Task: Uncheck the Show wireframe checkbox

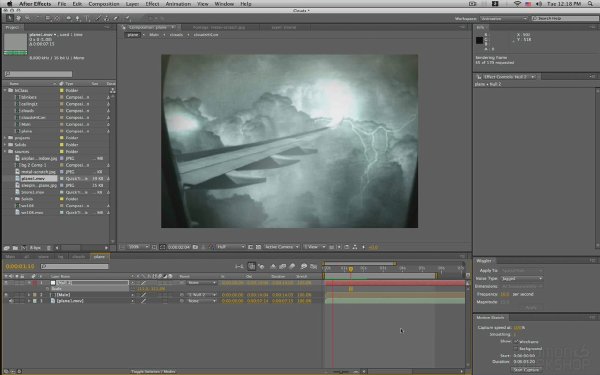Action: pyautogui.click(x=516, y=341)
